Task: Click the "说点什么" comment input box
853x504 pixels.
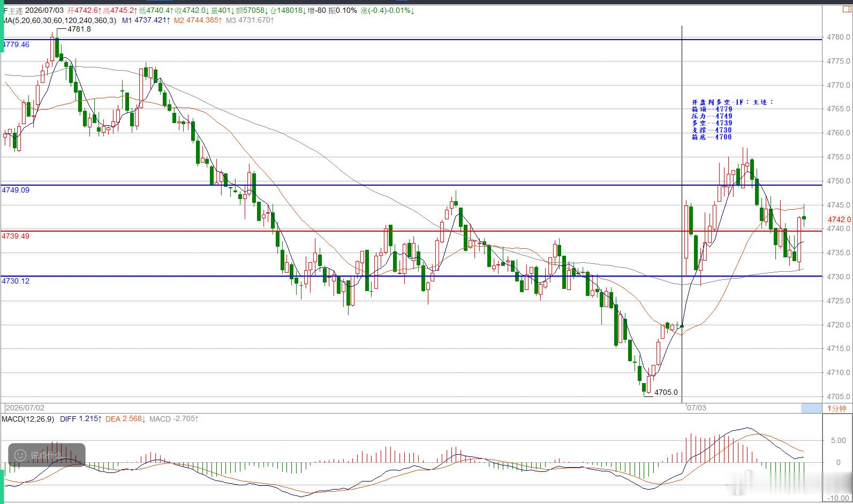Action: point(47,455)
